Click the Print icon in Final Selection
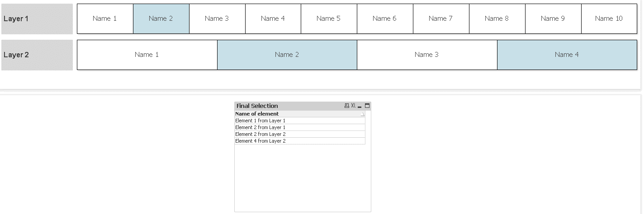Screen dimensions: 644x214 (347, 106)
